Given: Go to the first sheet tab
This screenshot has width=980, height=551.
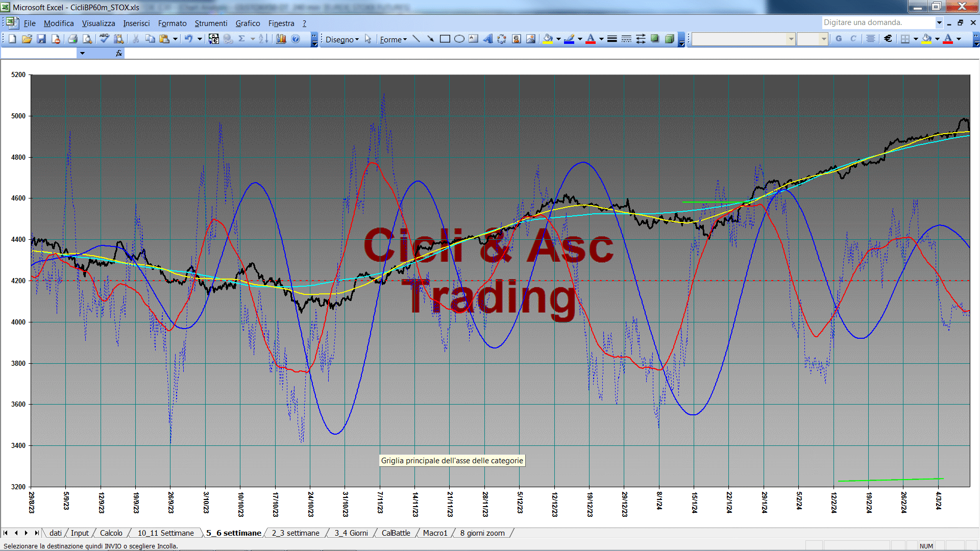Looking at the screenshot, I should 6,533.
